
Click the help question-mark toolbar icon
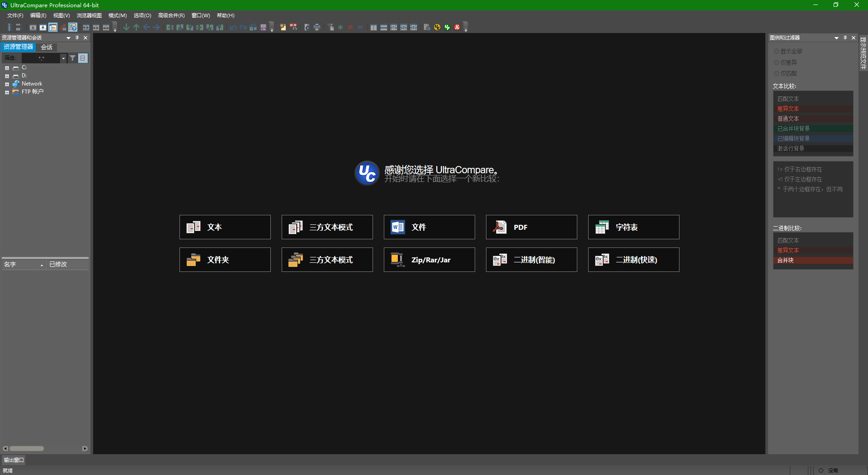pos(73,27)
